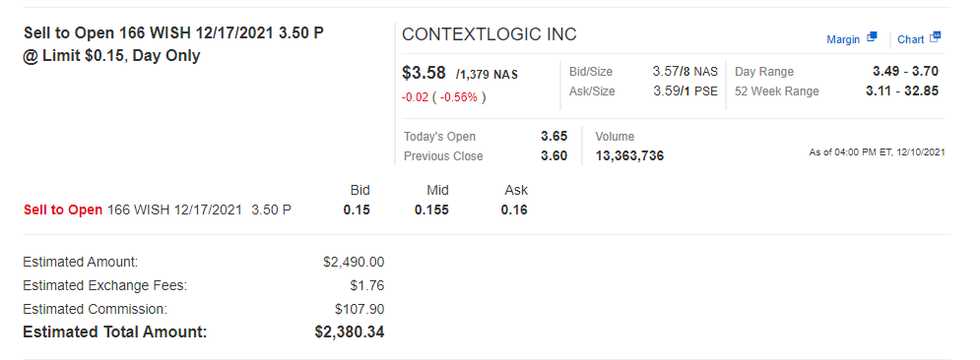Open the Margin link

click(x=843, y=39)
